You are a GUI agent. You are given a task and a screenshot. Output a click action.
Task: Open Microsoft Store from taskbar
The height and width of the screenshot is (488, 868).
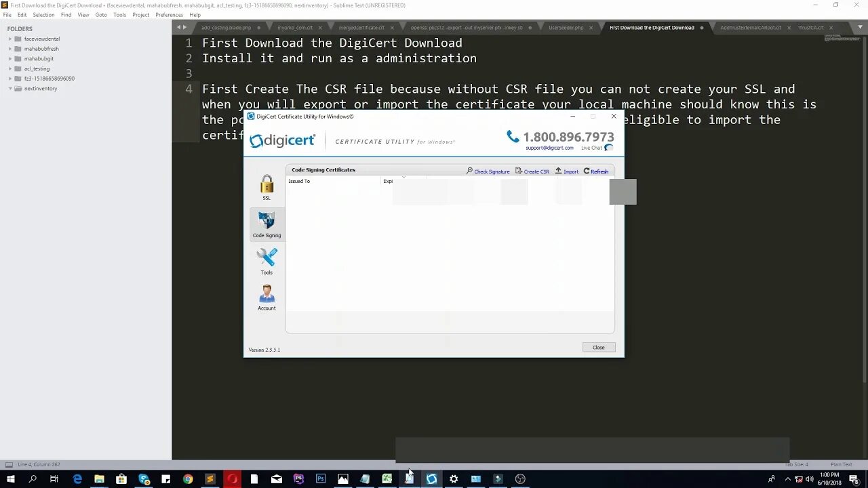[x=121, y=479]
